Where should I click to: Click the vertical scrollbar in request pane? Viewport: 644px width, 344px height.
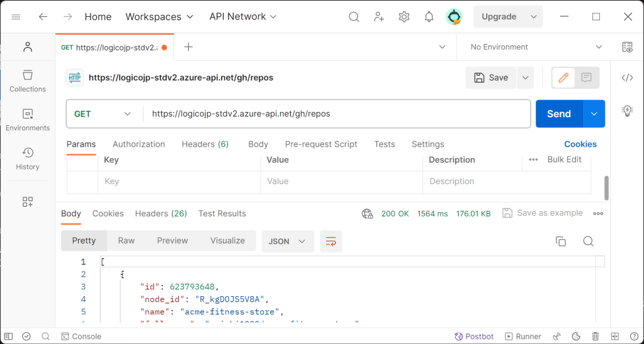pos(607,186)
